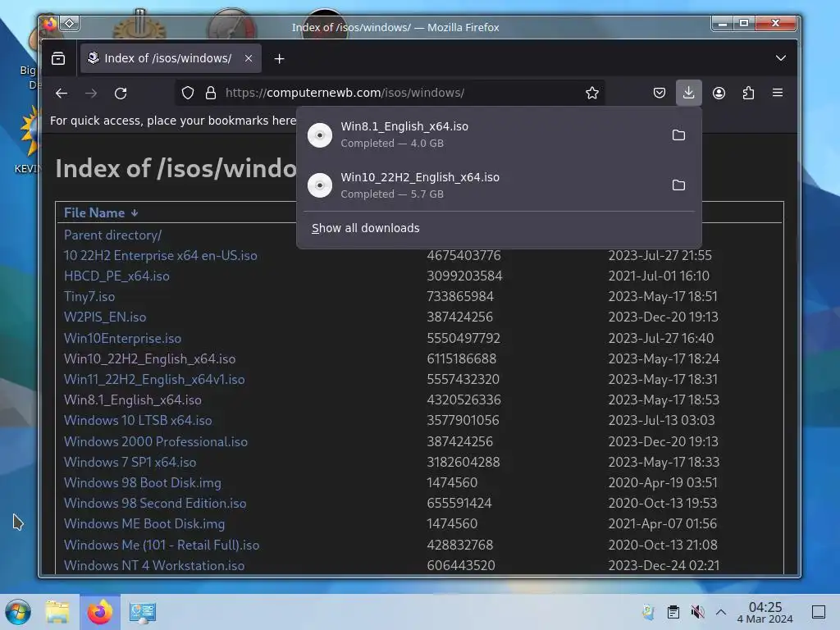Image resolution: width=840 pixels, height=630 pixels.
Task: Click Windows 98 Boot Disk.img link
Action: (x=142, y=482)
